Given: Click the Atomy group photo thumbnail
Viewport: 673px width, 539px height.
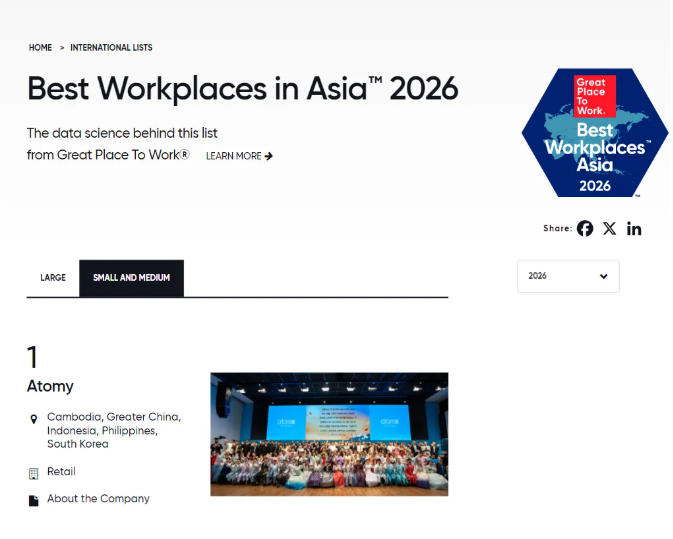Looking at the screenshot, I should 329,434.
